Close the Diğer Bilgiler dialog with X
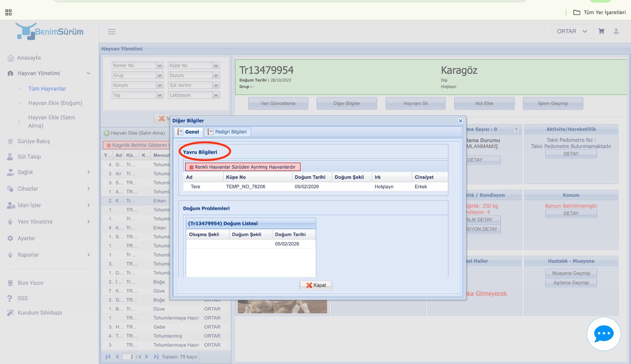 coord(460,121)
